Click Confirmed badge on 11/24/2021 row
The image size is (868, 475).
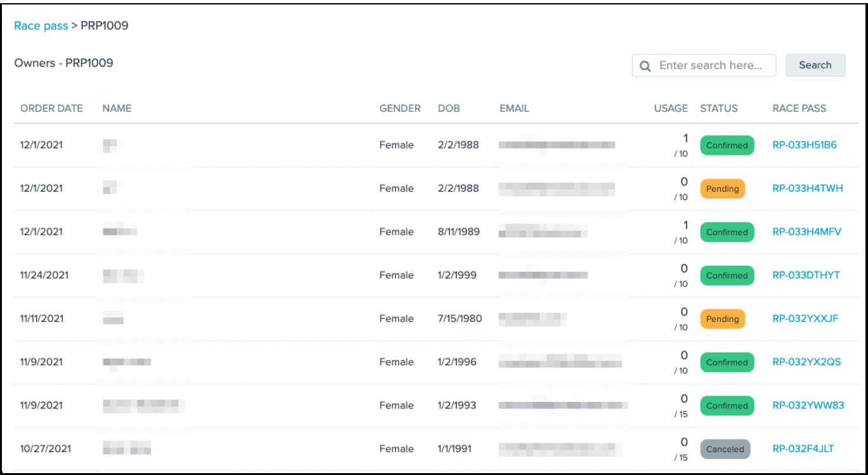[x=727, y=276]
